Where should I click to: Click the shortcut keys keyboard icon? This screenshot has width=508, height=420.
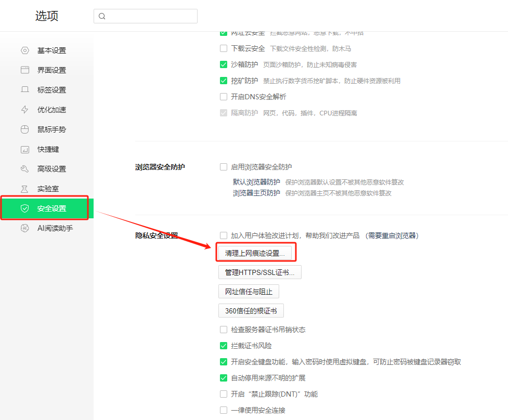point(24,149)
